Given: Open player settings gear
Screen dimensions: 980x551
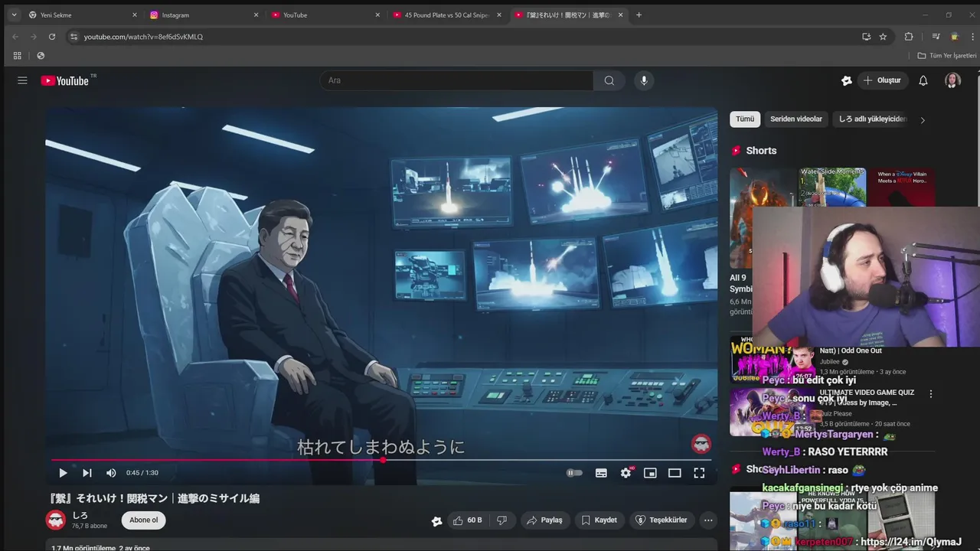Looking at the screenshot, I should tap(626, 473).
